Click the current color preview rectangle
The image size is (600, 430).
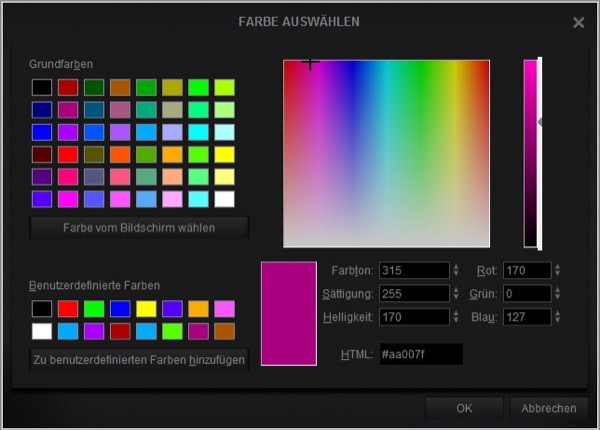click(x=289, y=314)
